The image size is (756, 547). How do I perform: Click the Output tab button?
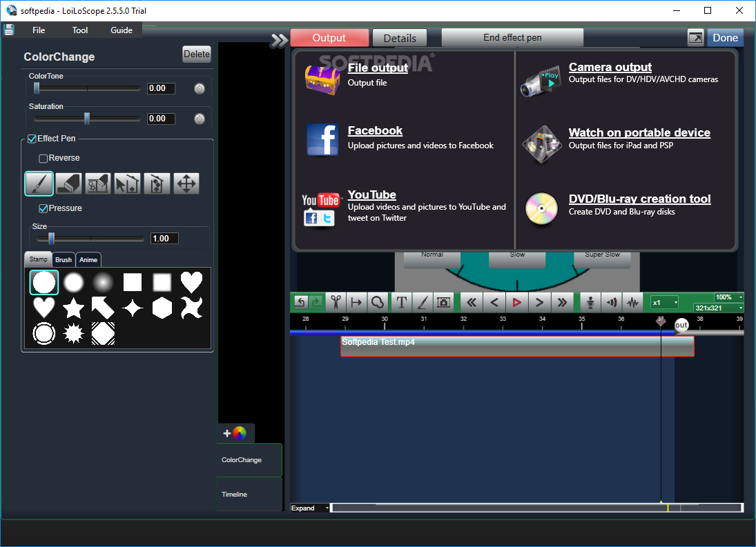pyautogui.click(x=329, y=37)
